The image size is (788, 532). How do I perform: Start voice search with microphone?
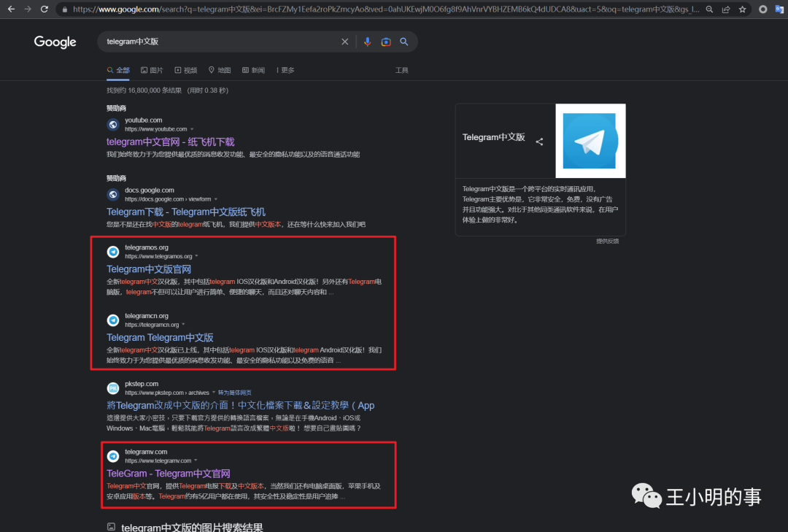click(367, 42)
